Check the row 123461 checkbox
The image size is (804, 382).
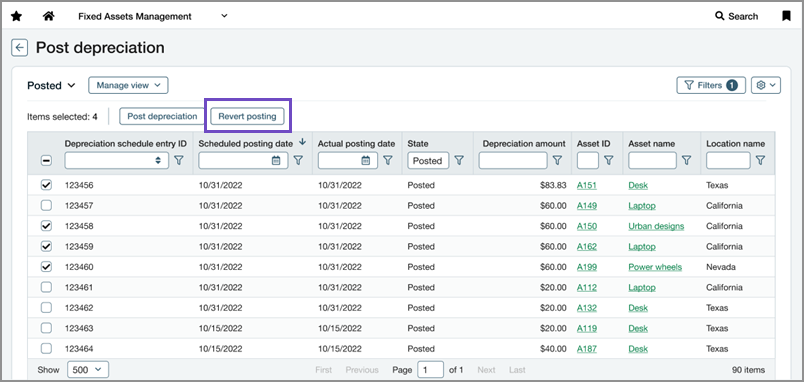[x=46, y=288]
